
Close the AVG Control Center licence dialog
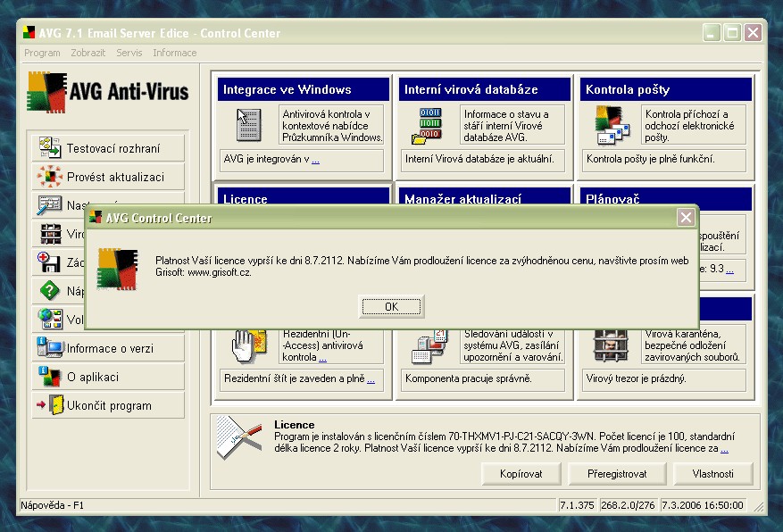click(x=686, y=217)
